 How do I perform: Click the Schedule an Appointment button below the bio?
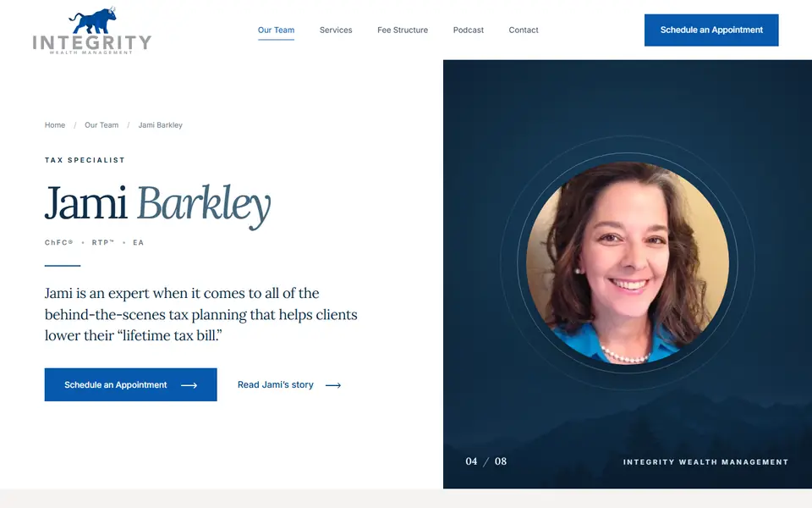click(x=130, y=384)
